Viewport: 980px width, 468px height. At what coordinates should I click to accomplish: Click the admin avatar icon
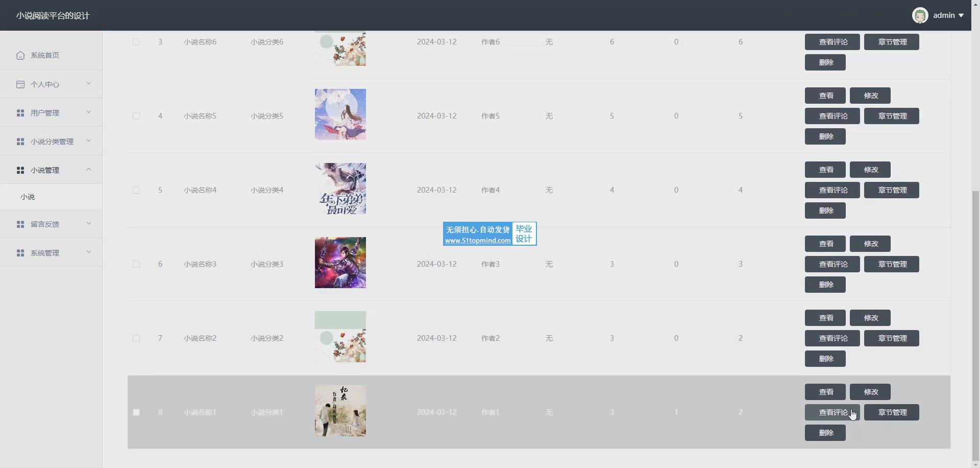coord(920,15)
